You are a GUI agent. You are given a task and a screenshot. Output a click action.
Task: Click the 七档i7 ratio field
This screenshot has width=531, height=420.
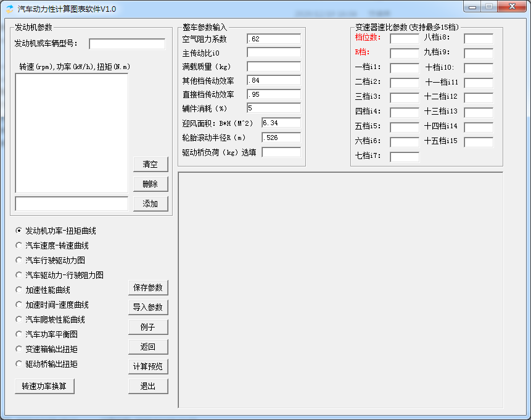coord(405,157)
